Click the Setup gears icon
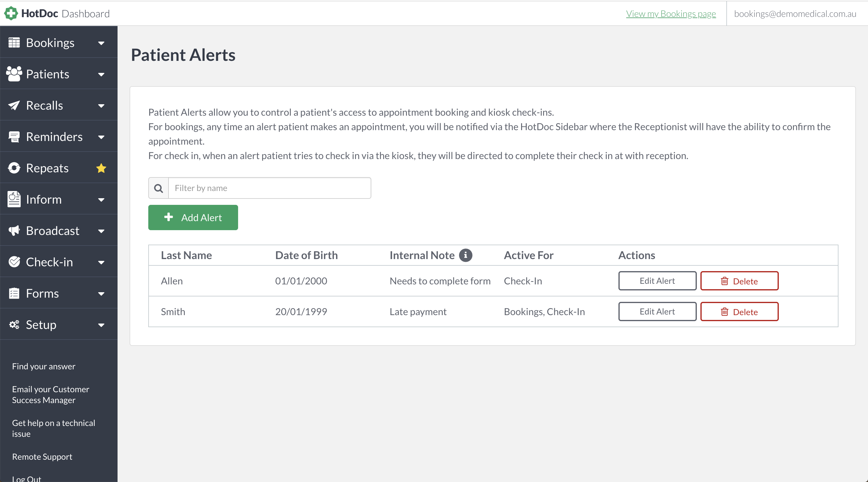868x482 pixels. [x=14, y=324]
